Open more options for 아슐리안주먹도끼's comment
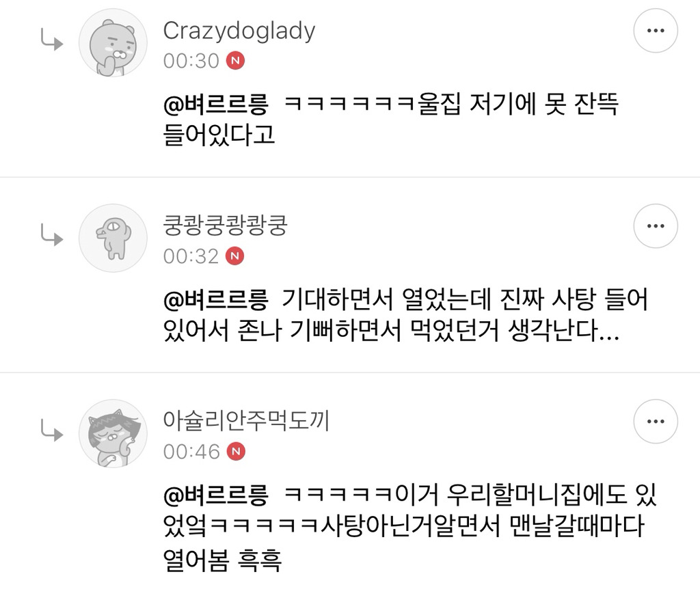This screenshot has width=700, height=600. pyautogui.click(x=656, y=422)
